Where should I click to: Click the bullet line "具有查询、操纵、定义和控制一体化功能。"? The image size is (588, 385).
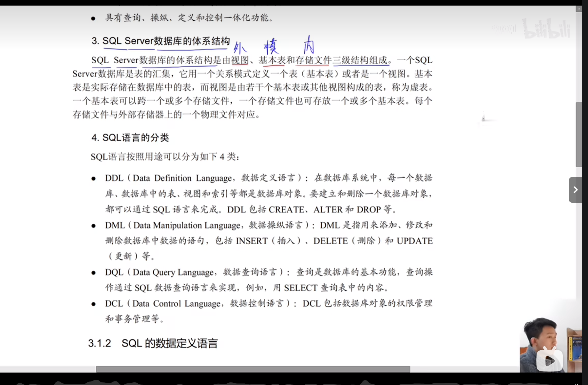coord(189,18)
